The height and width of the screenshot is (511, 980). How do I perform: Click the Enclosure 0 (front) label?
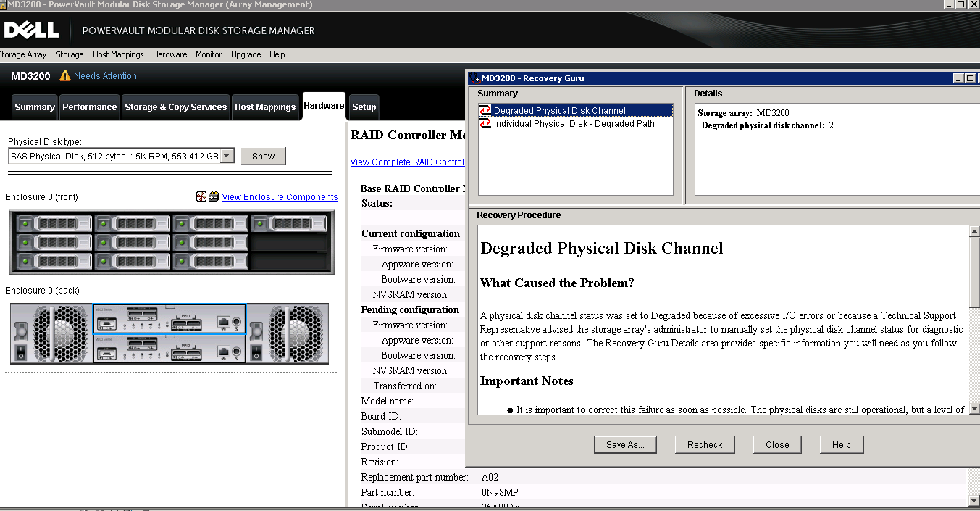pos(41,197)
